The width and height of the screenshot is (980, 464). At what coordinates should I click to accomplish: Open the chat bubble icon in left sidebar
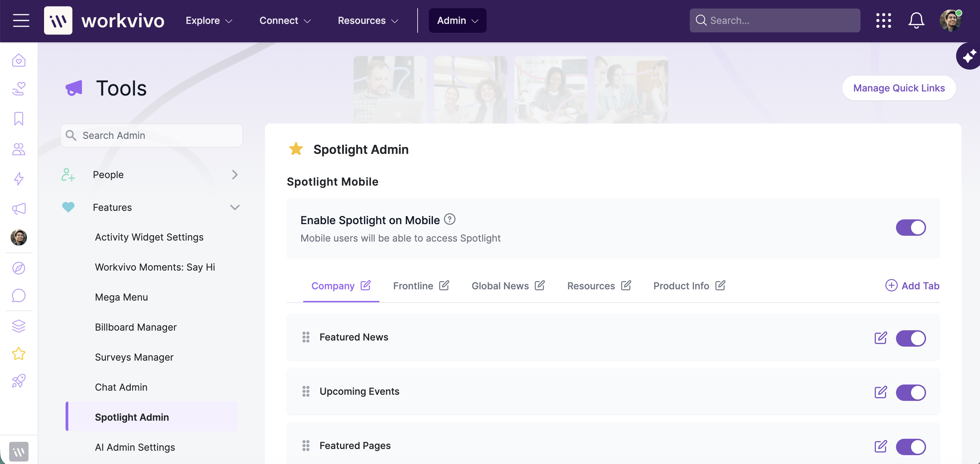pos(19,296)
